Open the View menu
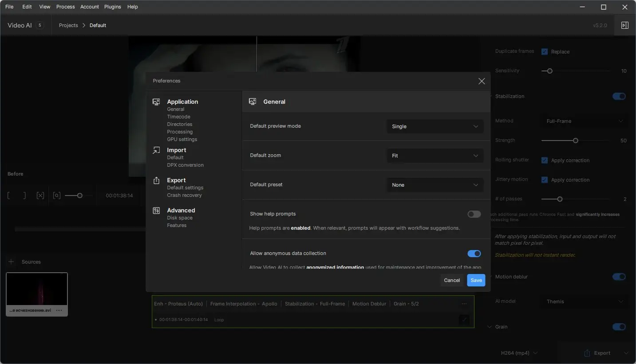 tap(45, 7)
